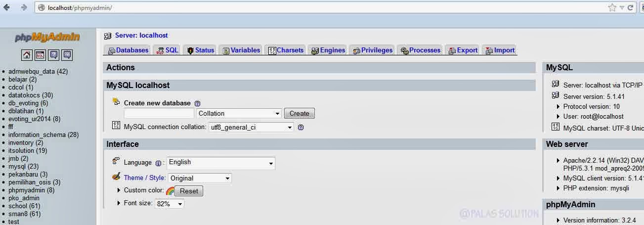Click help icon next to Create new database
Viewport: 644px width, 225px height.
pos(198,103)
